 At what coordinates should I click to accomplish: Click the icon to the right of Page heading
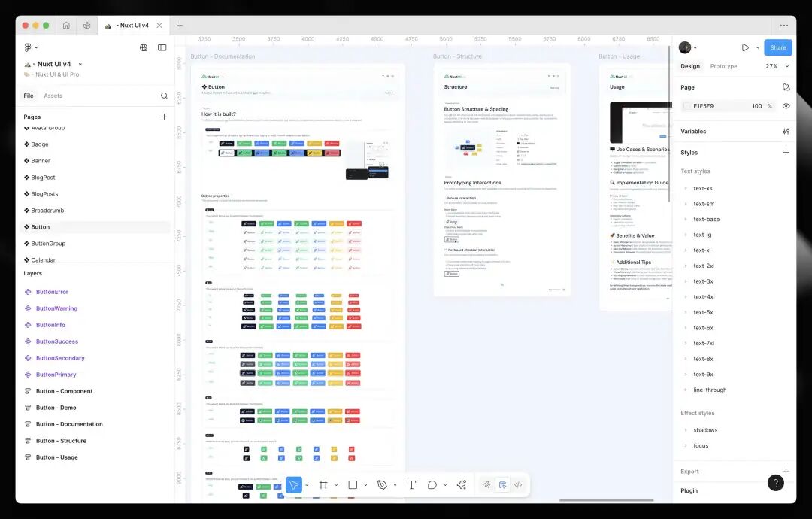[x=786, y=87]
